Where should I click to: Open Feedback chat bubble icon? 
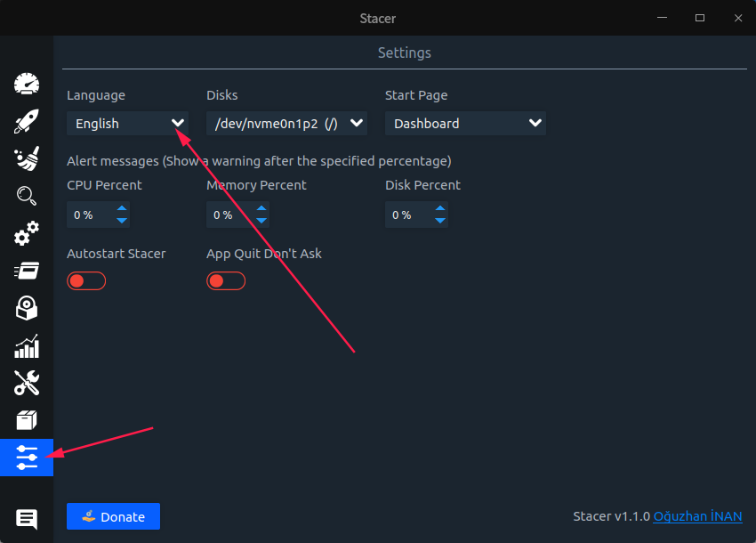tap(27, 519)
